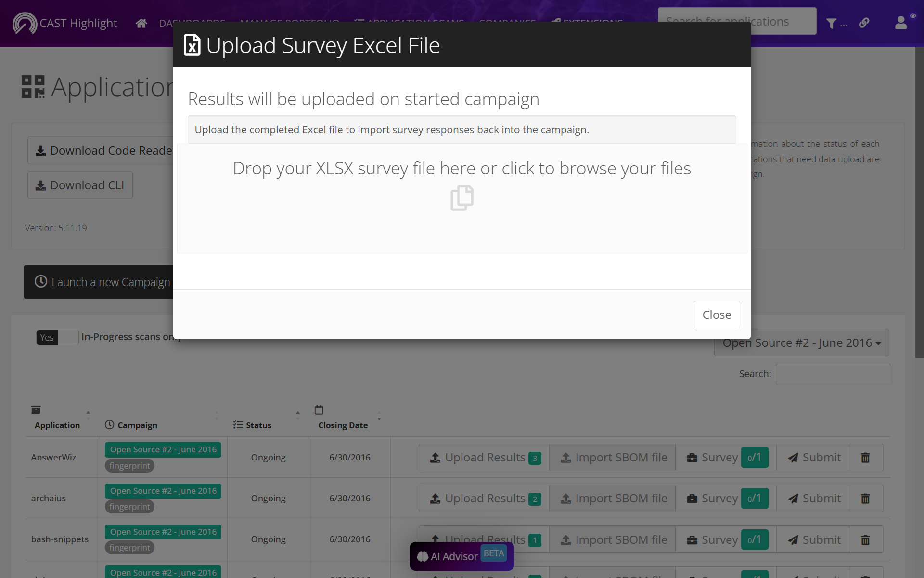
Task: Expand the Open Source #2 campaign dropdown
Action: [x=801, y=343]
